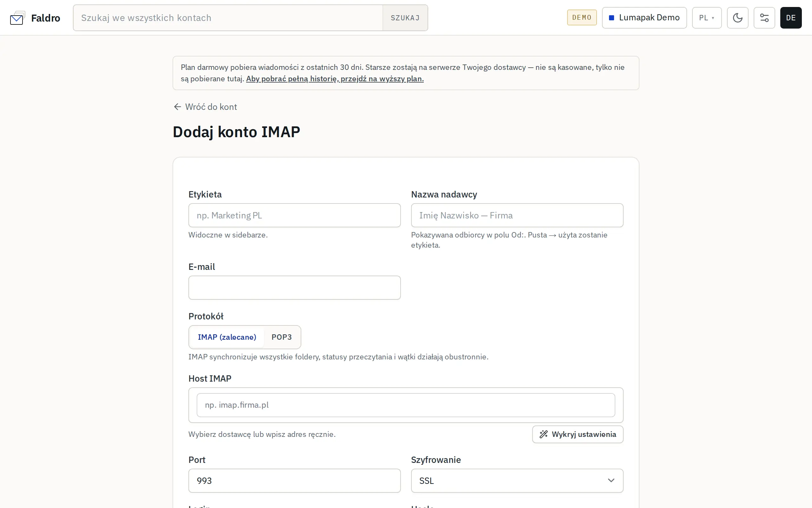The width and height of the screenshot is (812, 508).
Task: Click the Port field showing 993
Action: coord(294,481)
